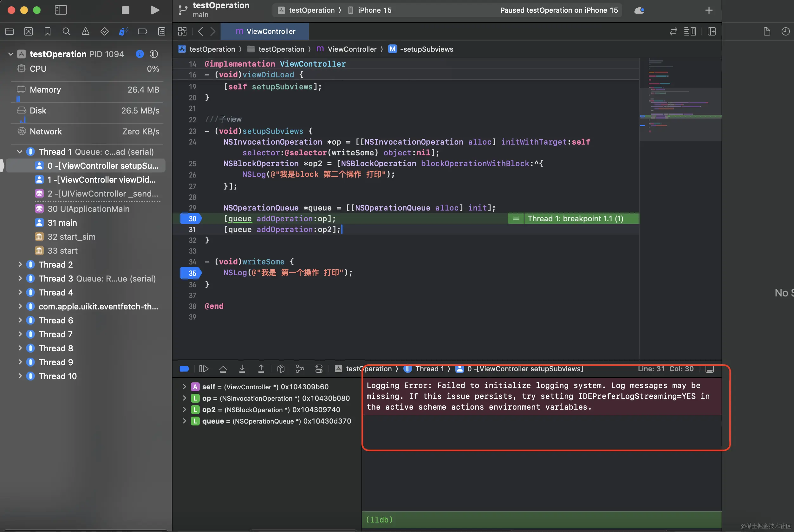Open the adjust editor options menu
Viewport: 794px width, 532px height.
pyautogui.click(x=690, y=32)
